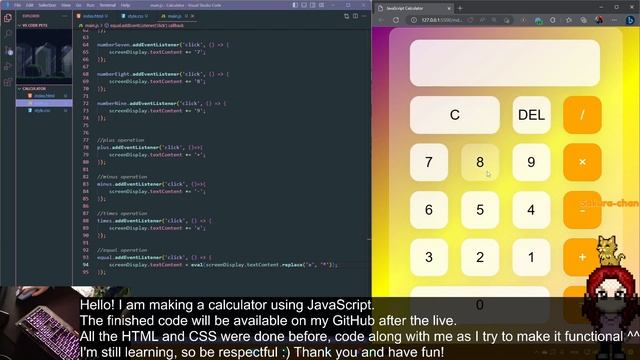
Task: Click the site information icon in address bar
Action: click(413, 20)
